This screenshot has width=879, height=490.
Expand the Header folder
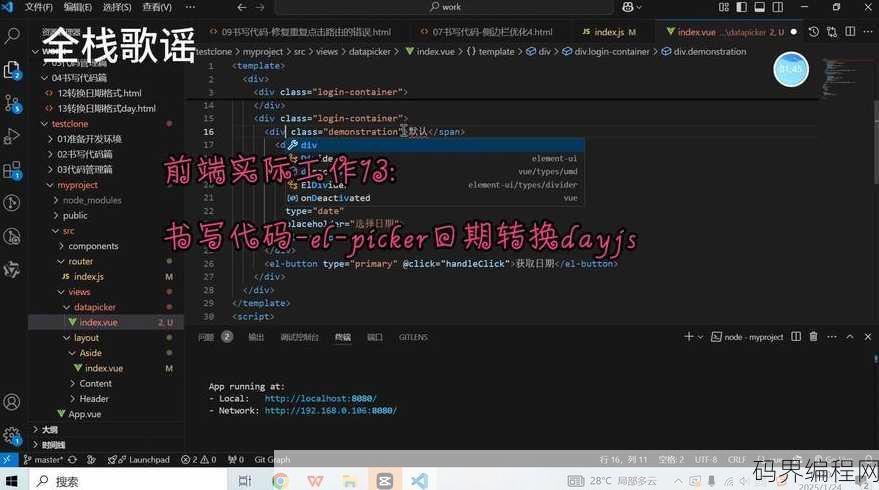[x=94, y=399]
